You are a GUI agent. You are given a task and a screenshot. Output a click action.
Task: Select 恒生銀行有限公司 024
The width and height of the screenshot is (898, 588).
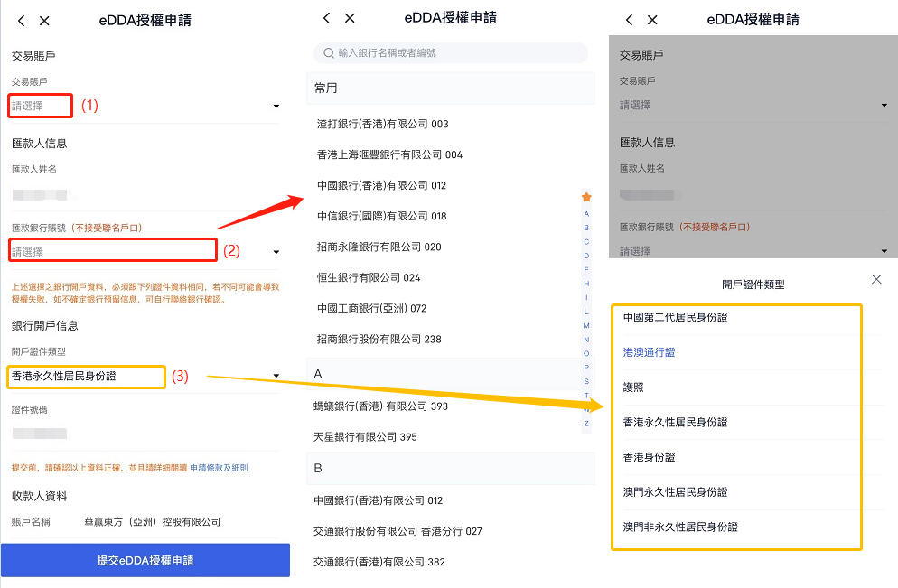pos(369,278)
